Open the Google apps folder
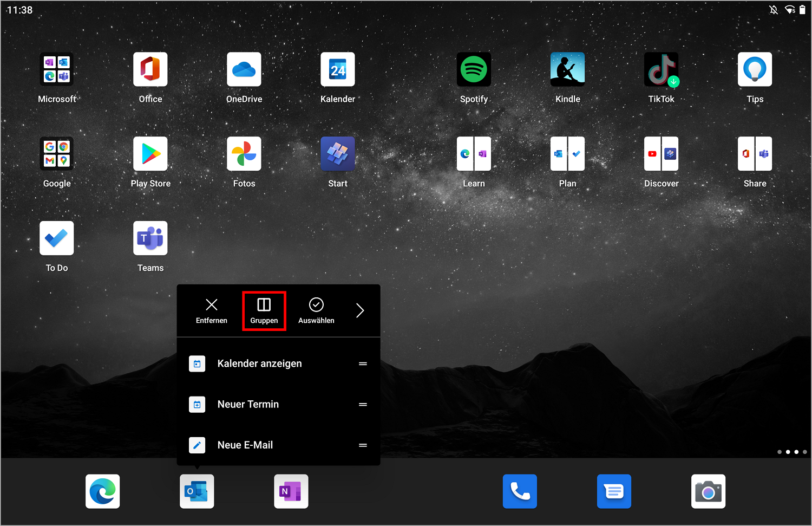The width and height of the screenshot is (812, 526). 57,154
